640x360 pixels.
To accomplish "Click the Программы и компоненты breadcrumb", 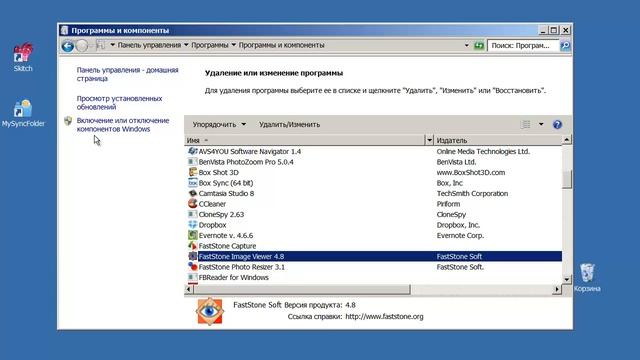I will 282,45.
